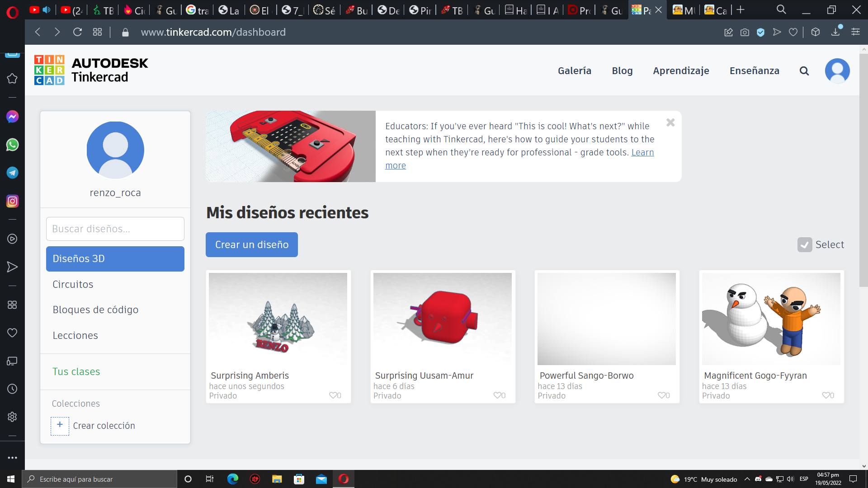This screenshot has width=868, height=488.
Task: Open WhatsApp in Opera sidebar
Action: click(12, 145)
